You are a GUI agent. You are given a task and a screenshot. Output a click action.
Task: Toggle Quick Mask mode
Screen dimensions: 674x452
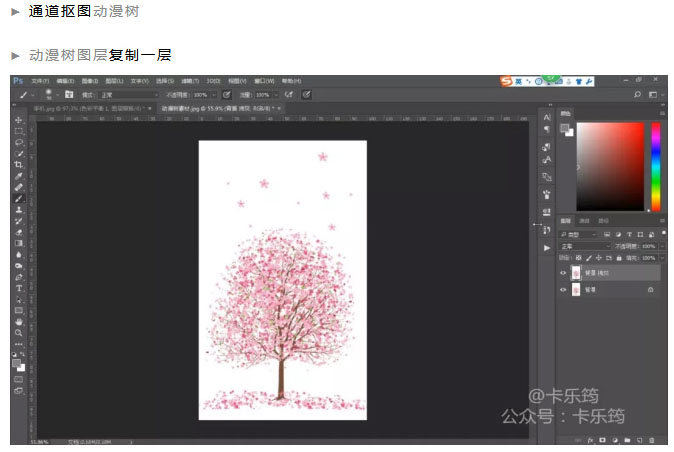[19, 379]
